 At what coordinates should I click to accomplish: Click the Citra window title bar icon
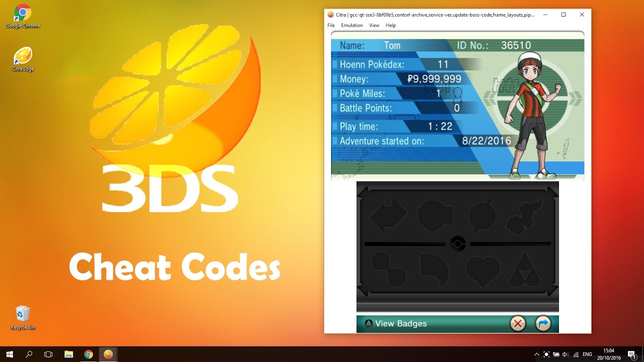click(x=331, y=15)
